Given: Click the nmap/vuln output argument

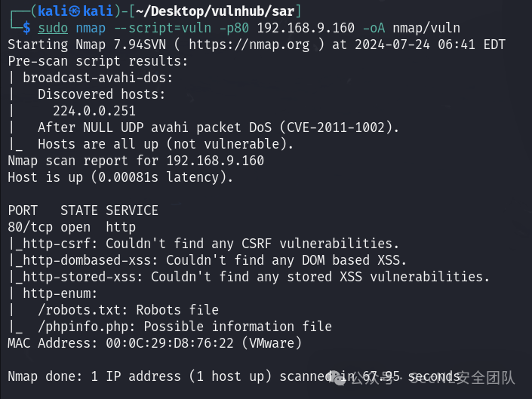Looking at the screenshot, I should pyautogui.click(x=426, y=28).
